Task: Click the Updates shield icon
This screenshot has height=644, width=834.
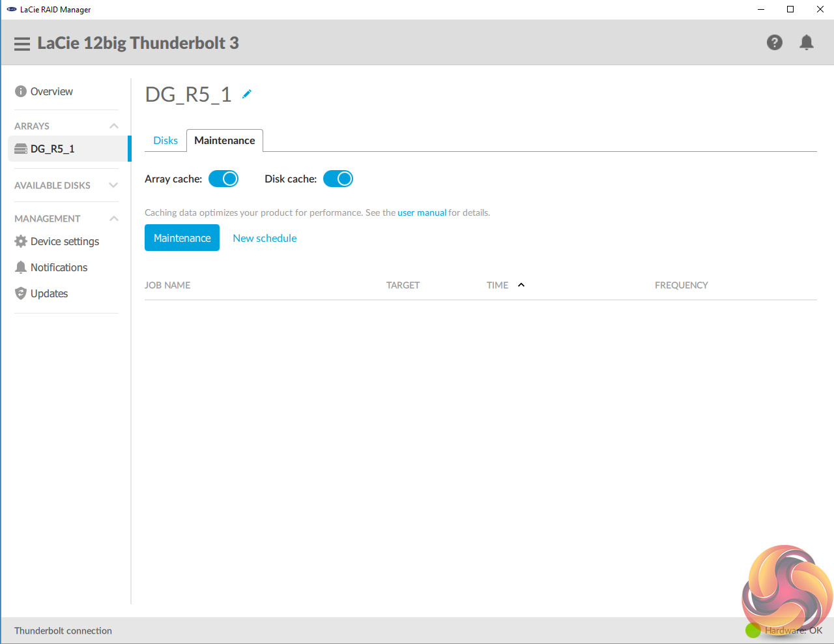Action: click(x=21, y=293)
